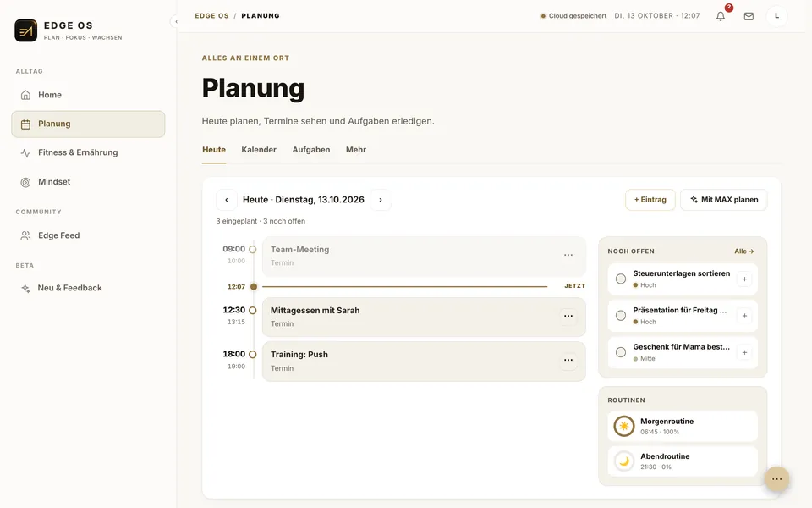Select Planung in the sidebar
This screenshot has width=812, height=508.
tap(88, 124)
